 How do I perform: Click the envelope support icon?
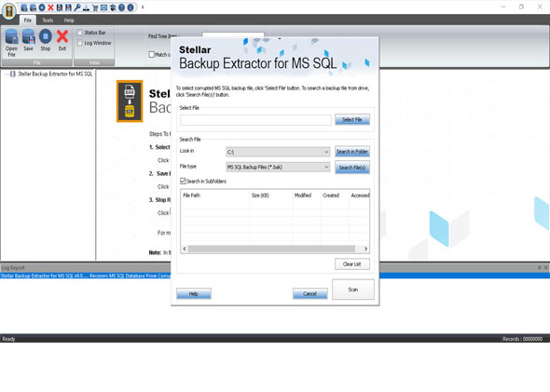pos(103,7)
